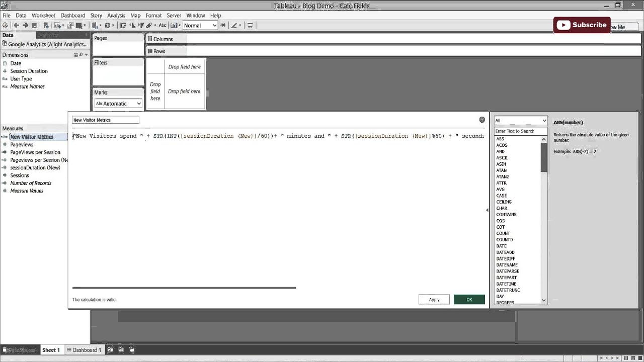Click the view as grid icon in Dimensions header
Image resolution: width=644 pixels, height=362 pixels.
pos(76,55)
